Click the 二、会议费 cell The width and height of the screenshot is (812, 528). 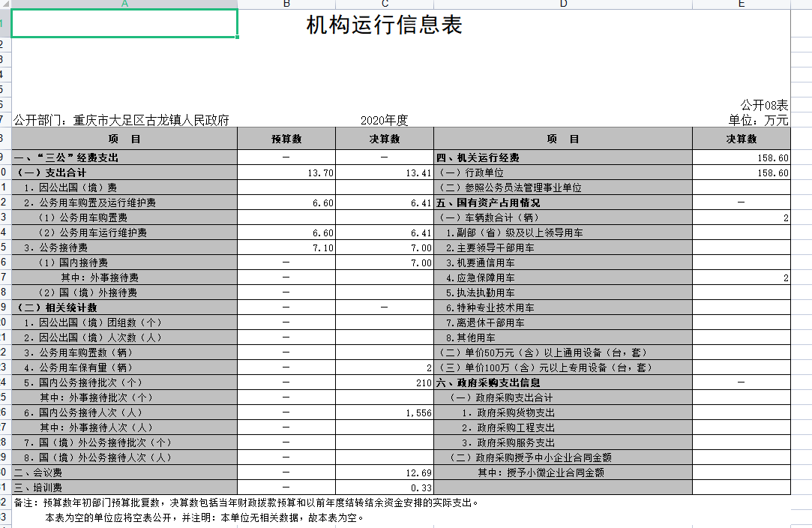[124, 473]
